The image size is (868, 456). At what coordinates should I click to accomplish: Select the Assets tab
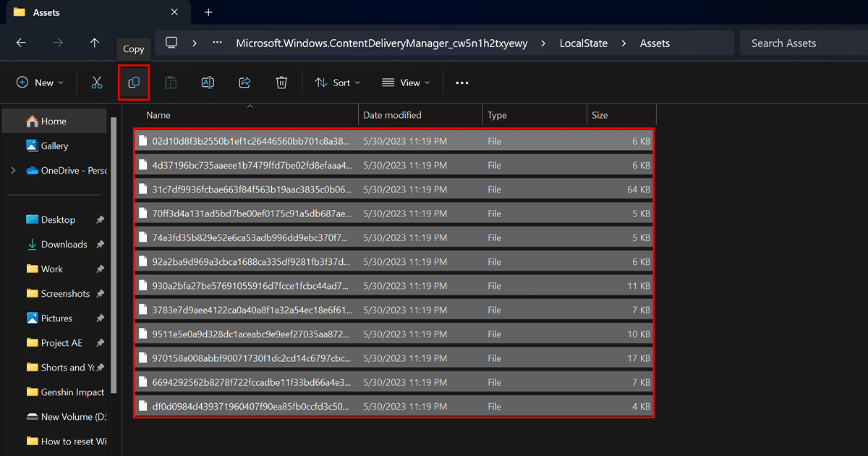tap(87, 12)
